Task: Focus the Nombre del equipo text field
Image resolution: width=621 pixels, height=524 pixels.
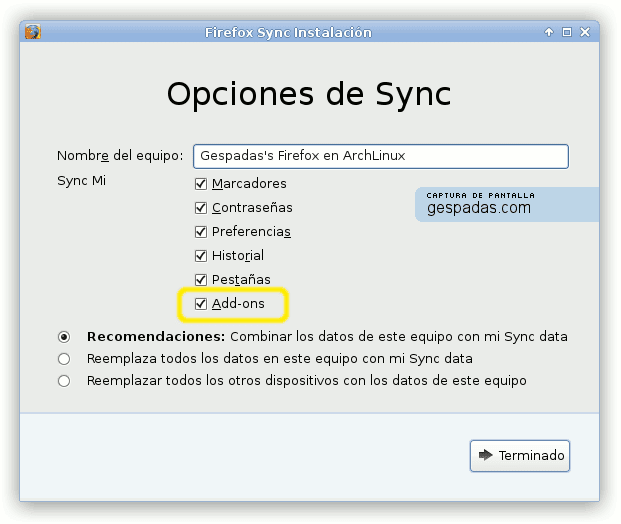Action: pos(381,156)
